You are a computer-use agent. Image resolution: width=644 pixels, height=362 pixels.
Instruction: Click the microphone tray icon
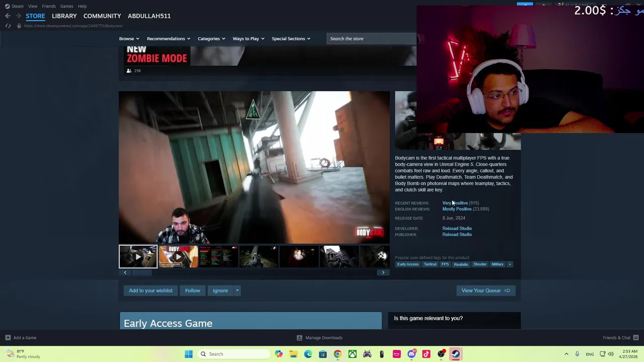point(577,354)
